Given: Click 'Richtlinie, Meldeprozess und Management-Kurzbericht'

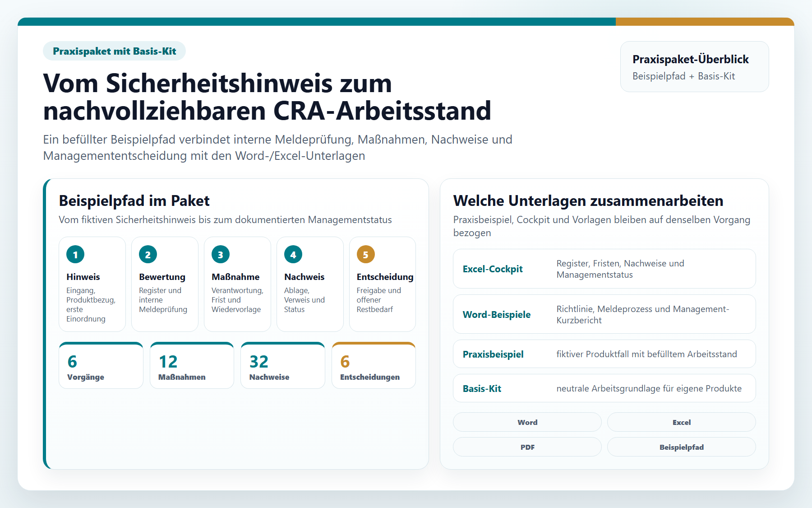Looking at the screenshot, I should (x=642, y=314).
